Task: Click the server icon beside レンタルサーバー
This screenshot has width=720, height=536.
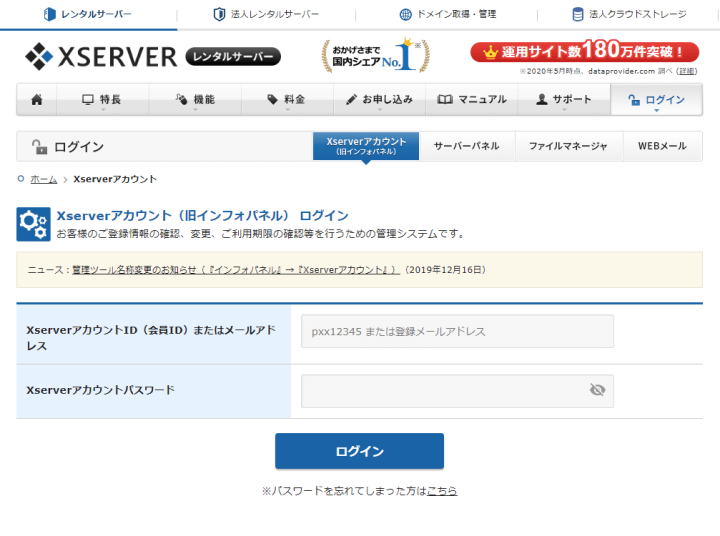Action: click(50, 14)
